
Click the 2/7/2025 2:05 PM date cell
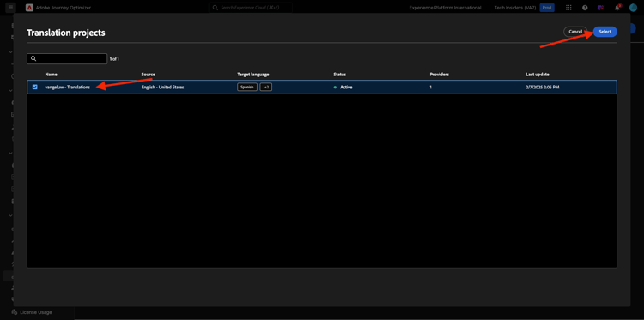pos(543,87)
